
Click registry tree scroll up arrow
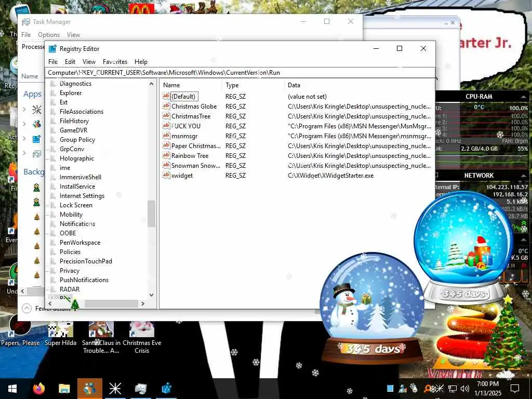click(151, 84)
